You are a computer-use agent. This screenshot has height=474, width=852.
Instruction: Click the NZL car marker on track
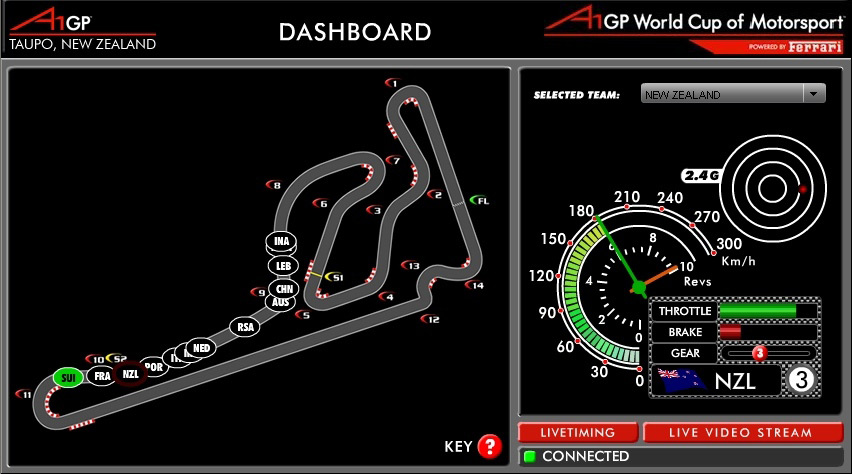tap(129, 374)
